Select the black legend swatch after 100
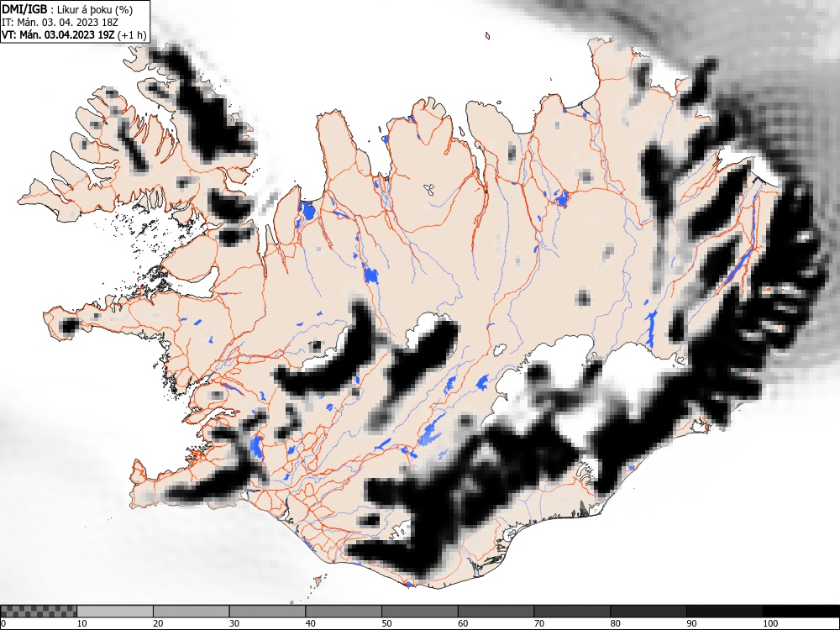Viewport: 840px width, 630px height. 801,612
